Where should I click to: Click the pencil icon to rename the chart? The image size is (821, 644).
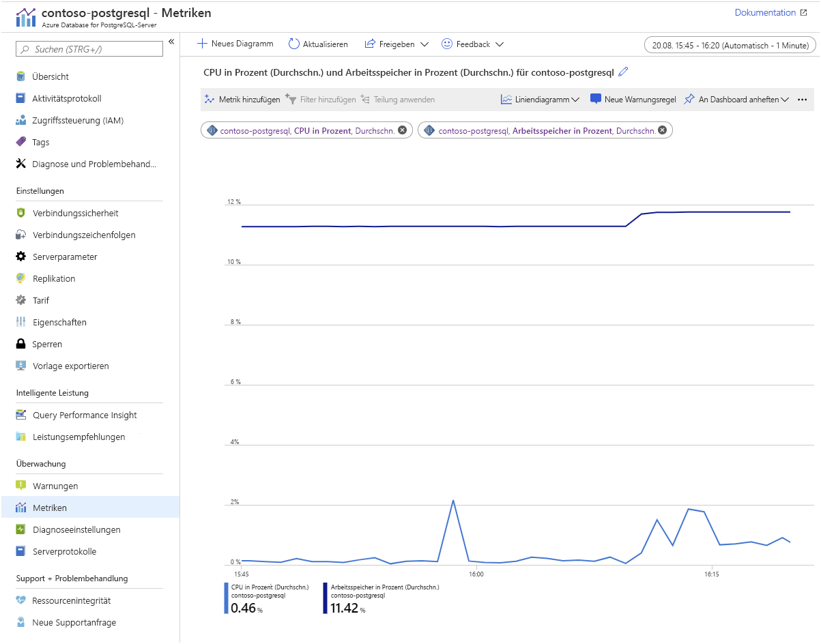coord(623,71)
